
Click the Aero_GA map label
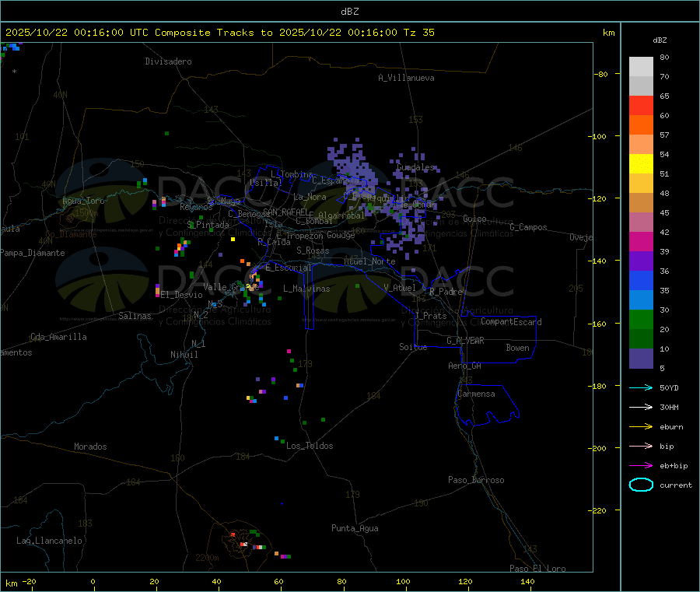point(465,366)
